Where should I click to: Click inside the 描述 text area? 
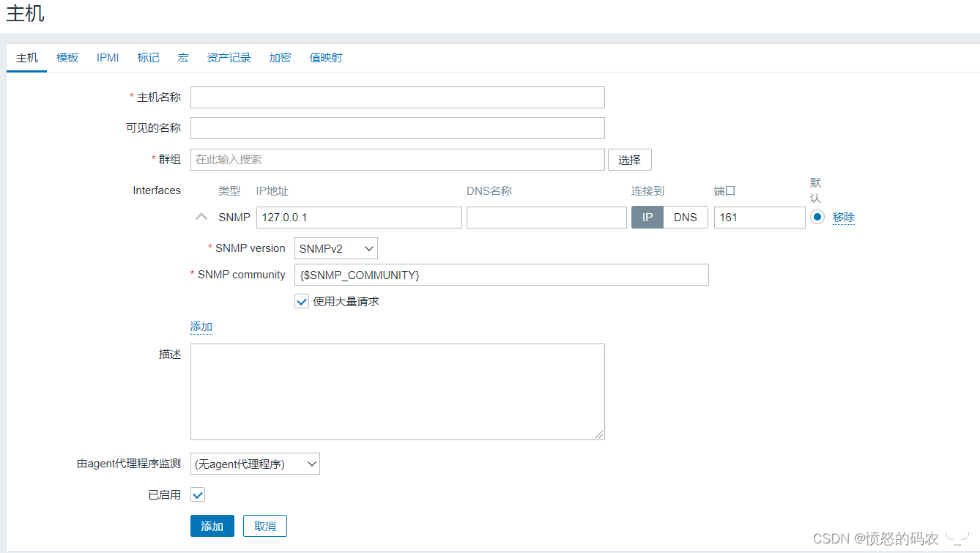(398, 392)
